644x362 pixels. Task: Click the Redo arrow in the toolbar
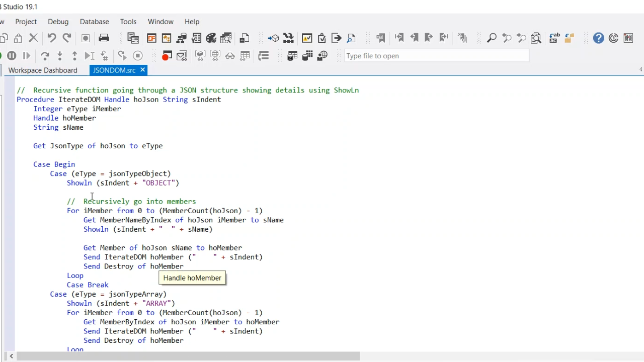66,38
